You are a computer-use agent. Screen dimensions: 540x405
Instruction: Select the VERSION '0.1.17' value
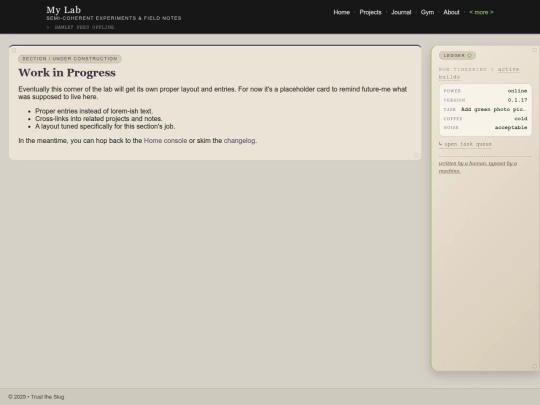tap(517, 100)
